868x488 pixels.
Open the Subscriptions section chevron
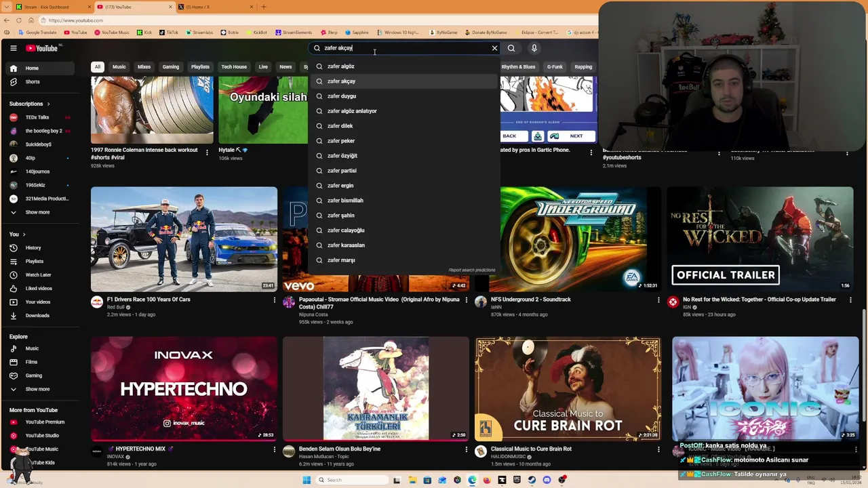click(x=48, y=104)
